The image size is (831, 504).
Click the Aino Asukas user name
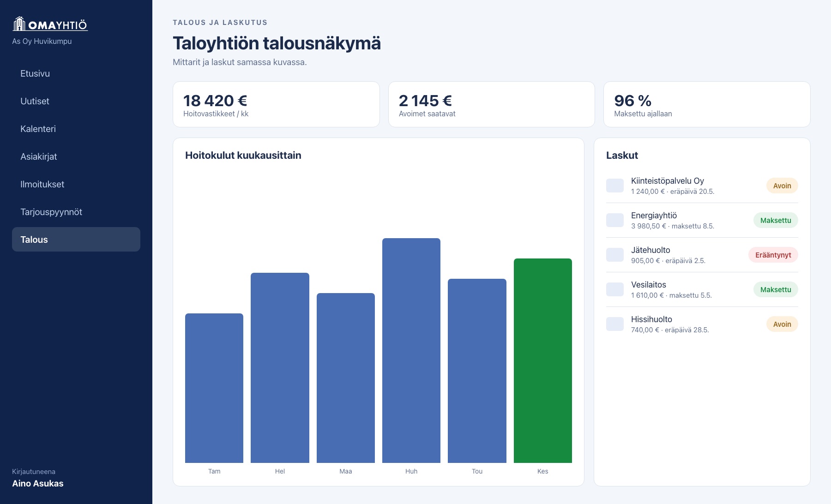click(38, 483)
